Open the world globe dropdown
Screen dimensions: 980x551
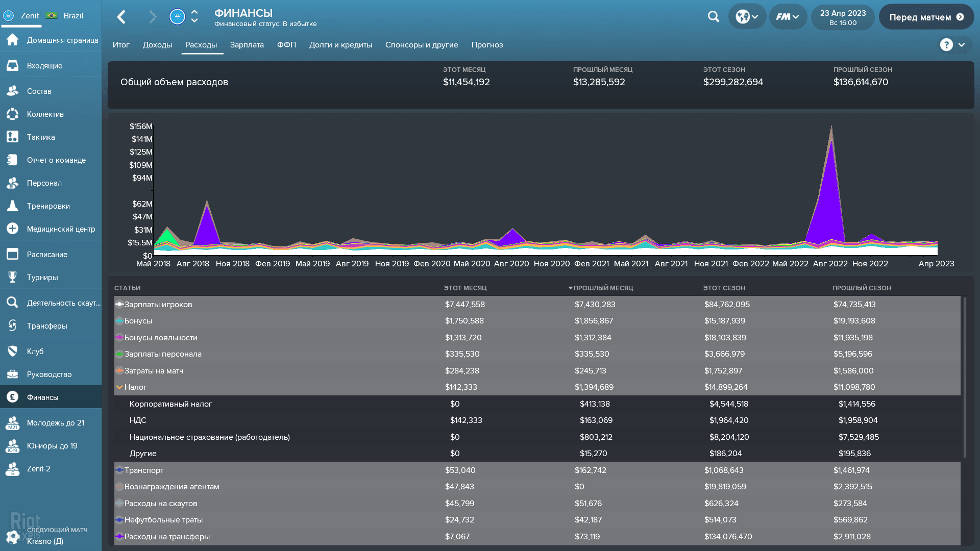tap(747, 16)
